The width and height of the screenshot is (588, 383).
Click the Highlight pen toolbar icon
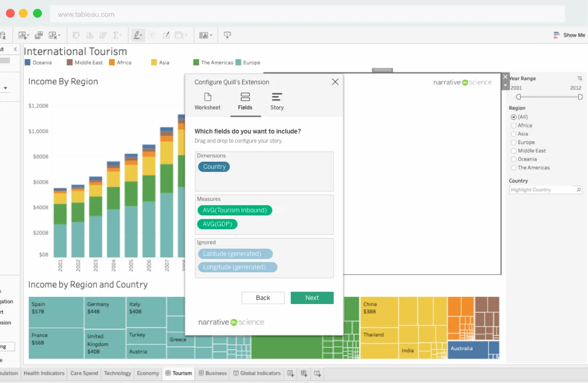coord(137,35)
